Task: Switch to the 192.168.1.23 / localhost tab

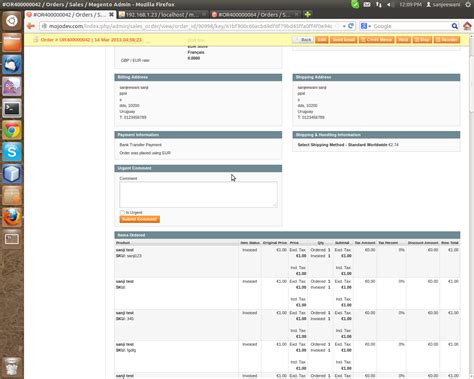Action: click(163, 14)
